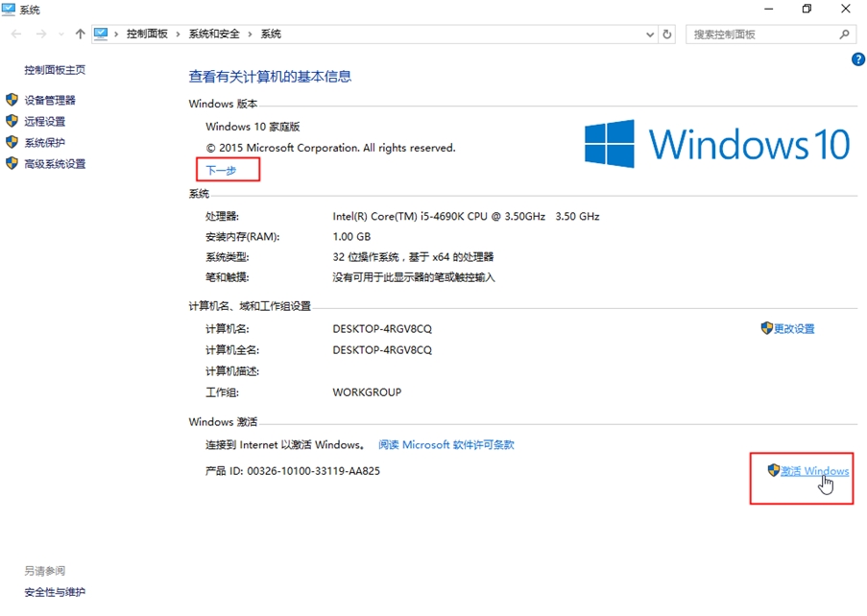Click the shield icon beside 系统保护
Screen dimensions: 867x616
[12, 142]
